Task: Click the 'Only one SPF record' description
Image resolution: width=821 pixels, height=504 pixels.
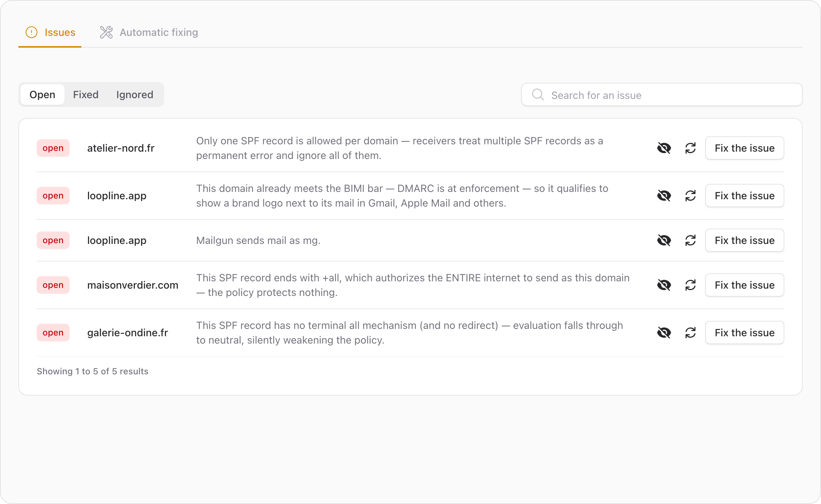Action: [x=400, y=148]
